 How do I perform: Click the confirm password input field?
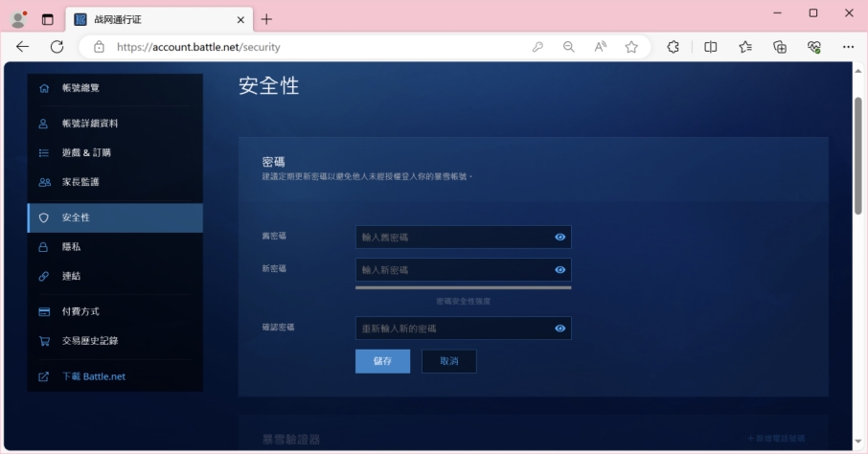(x=464, y=329)
